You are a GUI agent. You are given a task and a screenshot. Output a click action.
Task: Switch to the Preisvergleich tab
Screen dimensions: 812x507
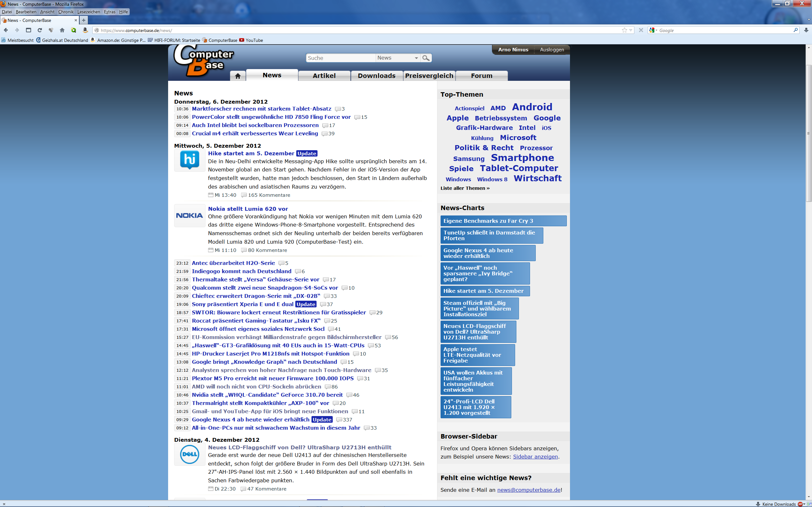[429, 76]
